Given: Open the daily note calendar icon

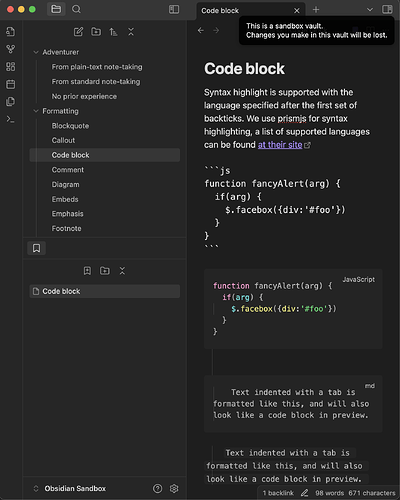Looking at the screenshot, I should tap(11, 84).
